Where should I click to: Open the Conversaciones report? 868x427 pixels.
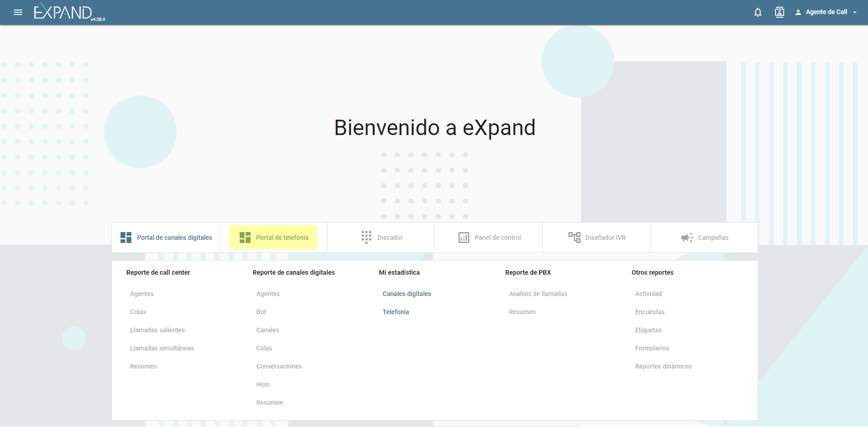click(x=279, y=366)
